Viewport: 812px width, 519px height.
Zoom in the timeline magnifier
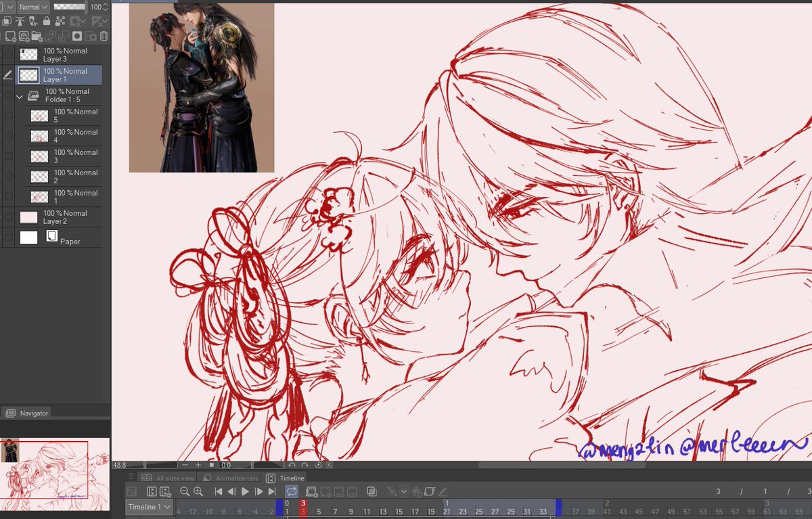point(198,492)
